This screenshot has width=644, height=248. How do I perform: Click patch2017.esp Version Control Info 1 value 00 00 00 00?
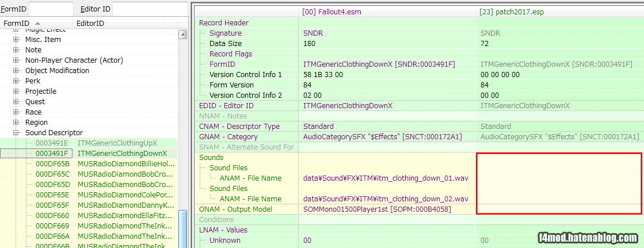500,75
